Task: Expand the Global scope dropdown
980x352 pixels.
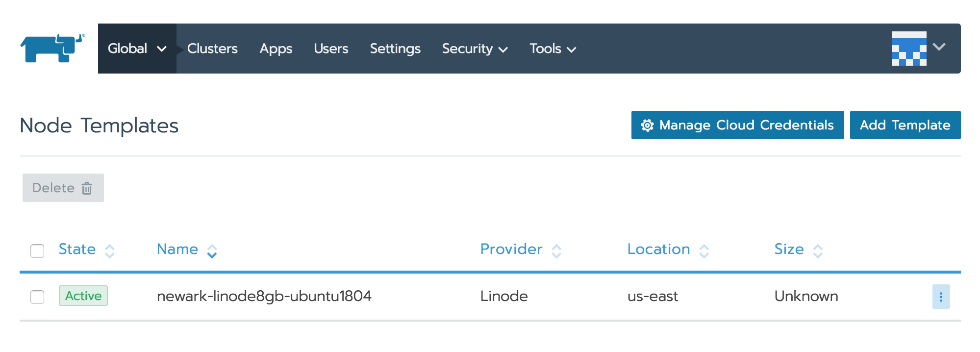Action: click(x=137, y=49)
